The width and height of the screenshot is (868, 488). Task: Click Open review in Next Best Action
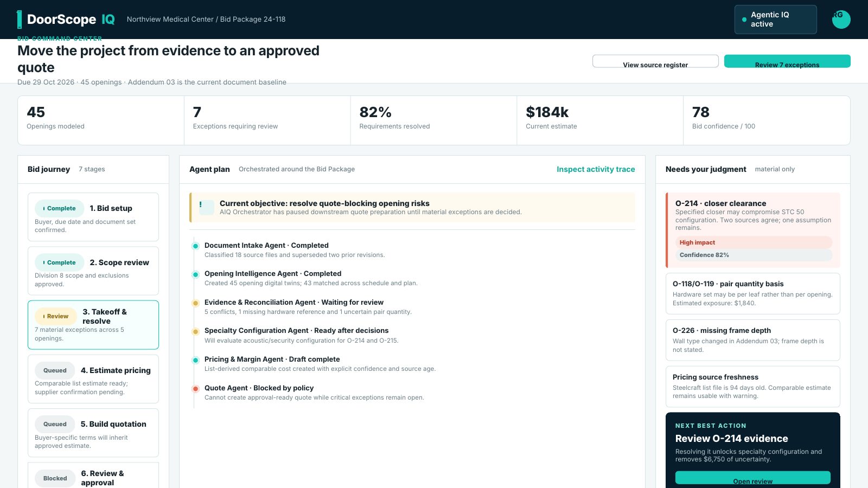pos(753,478)
